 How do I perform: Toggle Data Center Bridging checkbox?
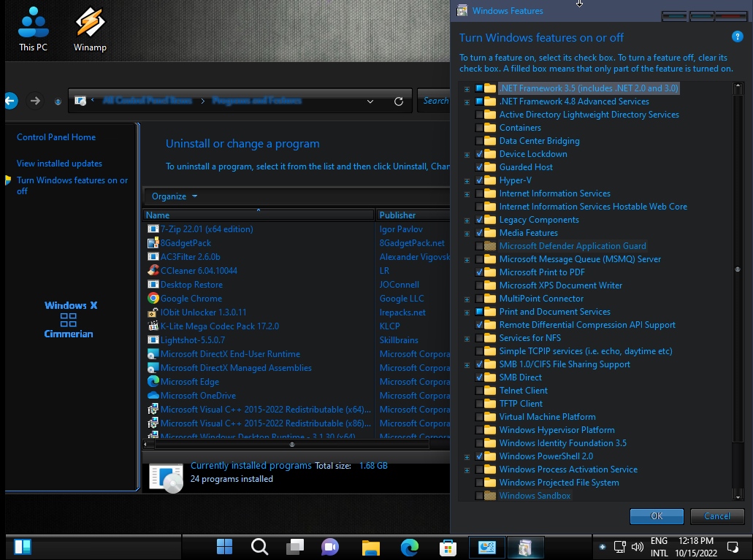479,141
